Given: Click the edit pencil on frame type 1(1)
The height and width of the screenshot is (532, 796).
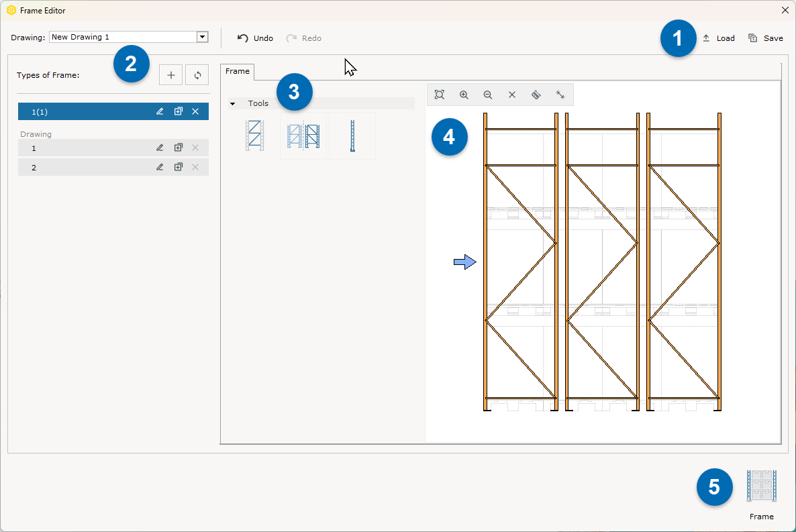Looking at the screenshot, I should [160, 111].
